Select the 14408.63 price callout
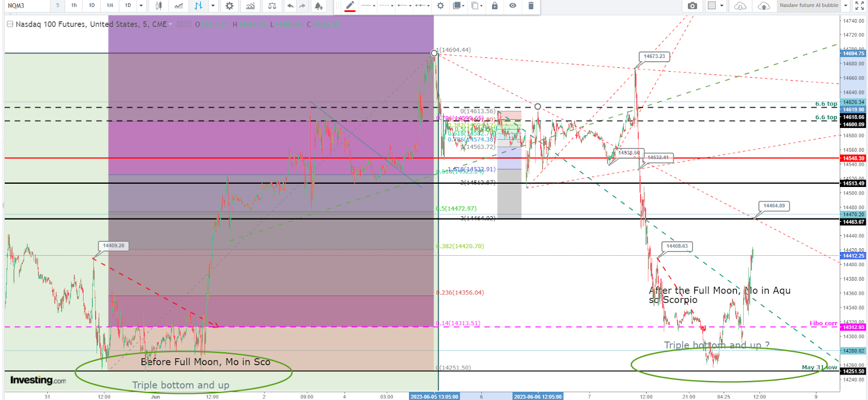 point(677,246)
